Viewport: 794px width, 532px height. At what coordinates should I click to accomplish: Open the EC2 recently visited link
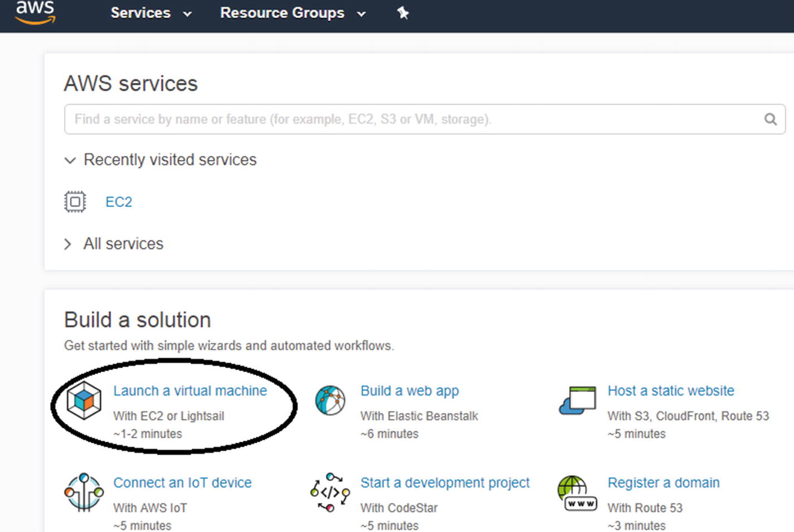[119, 202]
